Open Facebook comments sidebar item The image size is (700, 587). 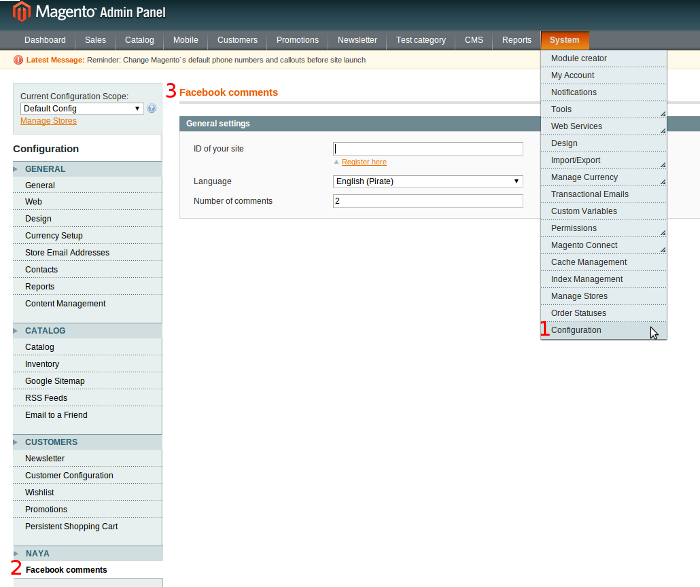88,570
